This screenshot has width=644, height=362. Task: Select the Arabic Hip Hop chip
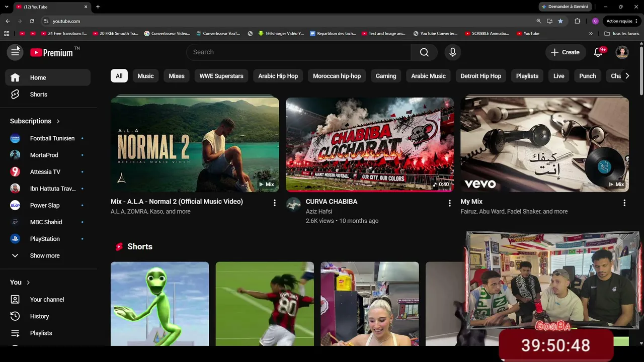tap(278, 76)
